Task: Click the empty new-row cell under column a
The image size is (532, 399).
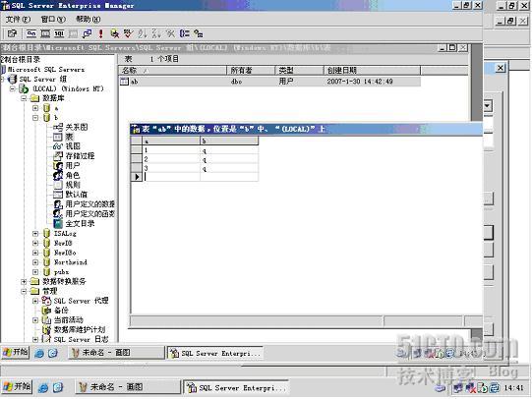Action: (171, 177)
